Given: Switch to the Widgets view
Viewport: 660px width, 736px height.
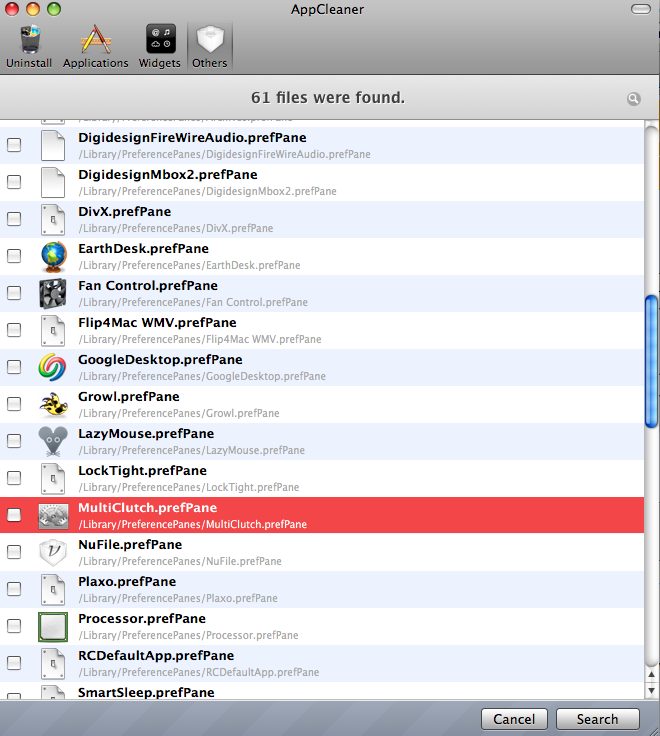Looking at the screenshot, I should tap(160, 46).
